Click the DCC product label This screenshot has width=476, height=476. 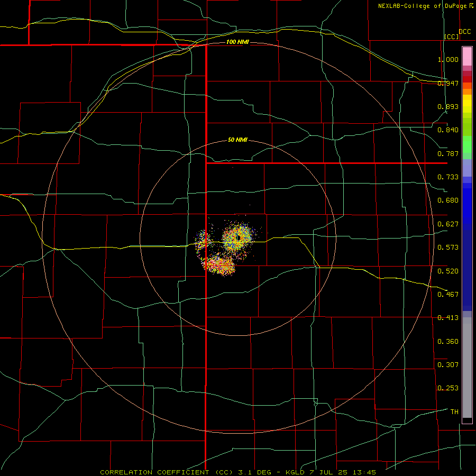[x=464, y=32]
